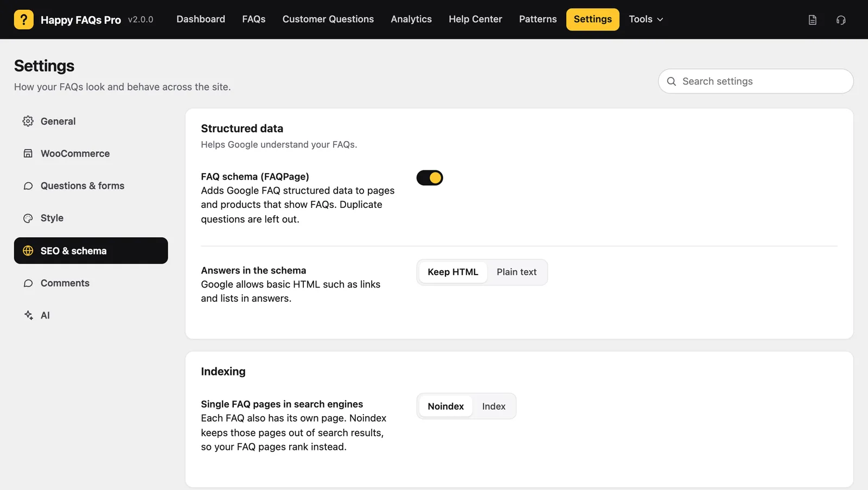Image resolution: width=868 pixels, height=490 pixels.
Task: Expand the Tools dropdown menu
Action: click(x=646, y=20)
